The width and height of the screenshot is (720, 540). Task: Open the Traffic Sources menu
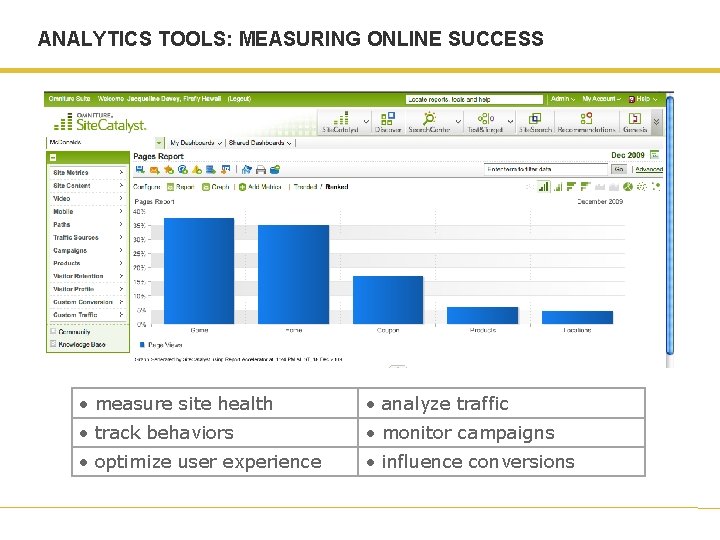point(88,237)
